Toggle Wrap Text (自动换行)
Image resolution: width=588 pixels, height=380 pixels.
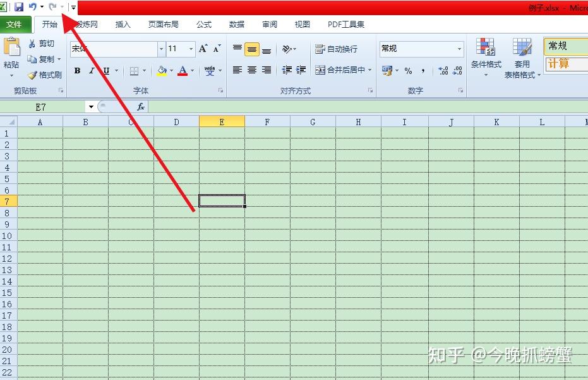(336, 49)
